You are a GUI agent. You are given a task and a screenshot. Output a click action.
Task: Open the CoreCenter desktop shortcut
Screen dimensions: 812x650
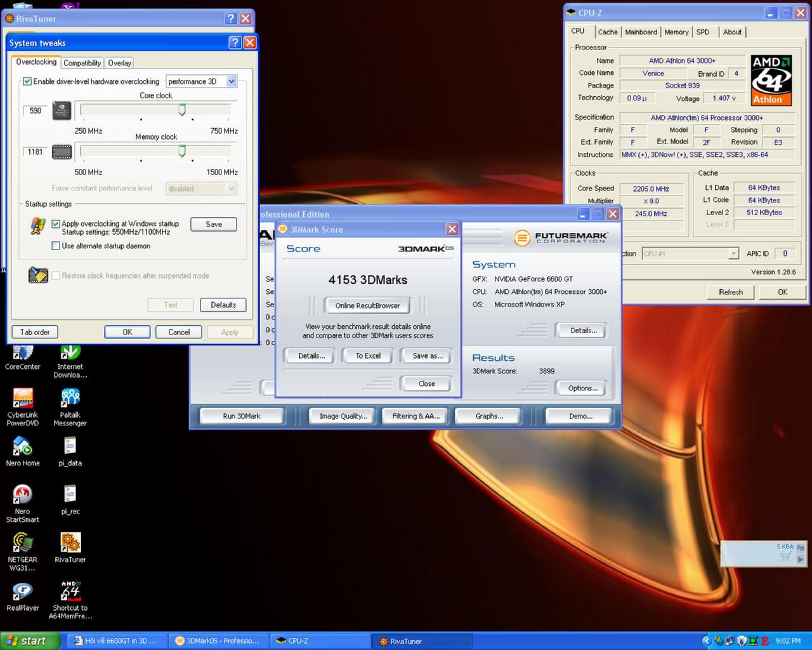[x=22, y=358]
